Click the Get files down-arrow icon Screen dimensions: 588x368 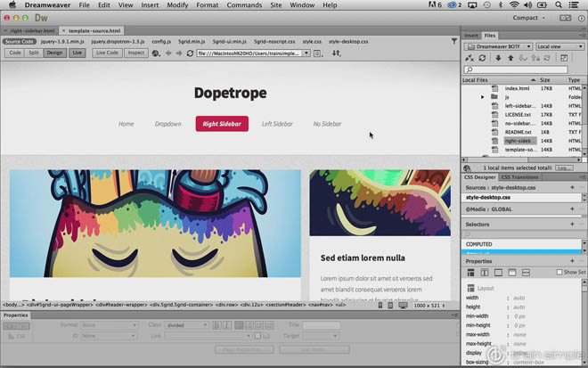click(498, 58)
